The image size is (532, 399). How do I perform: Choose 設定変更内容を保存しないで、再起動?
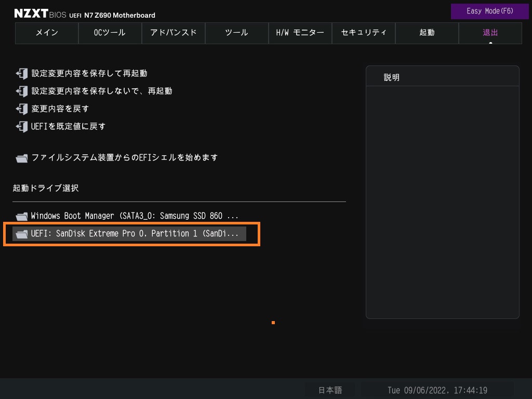tap(102, 91)
